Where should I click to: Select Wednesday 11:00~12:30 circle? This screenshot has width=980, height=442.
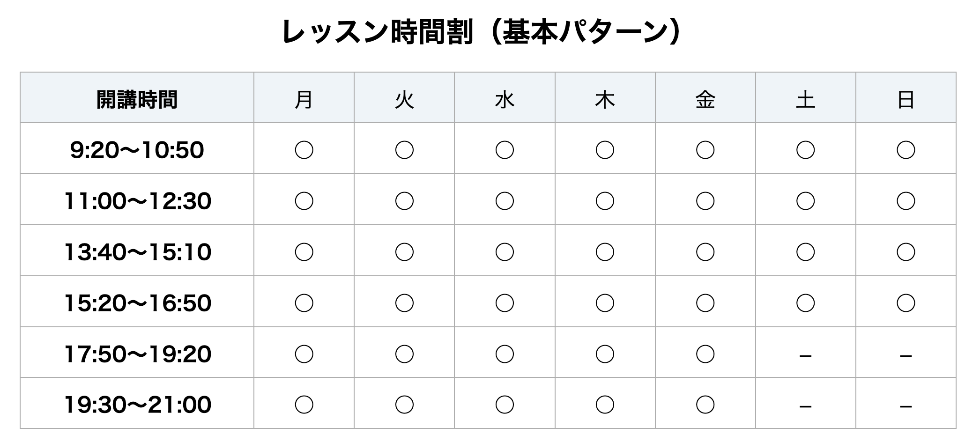[x=505, y=201]
